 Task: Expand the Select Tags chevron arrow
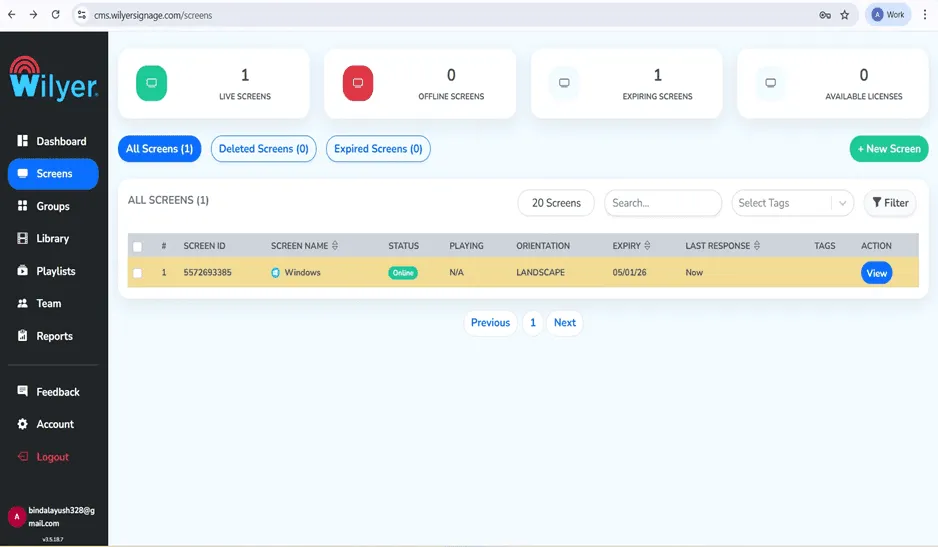(842, 203)
